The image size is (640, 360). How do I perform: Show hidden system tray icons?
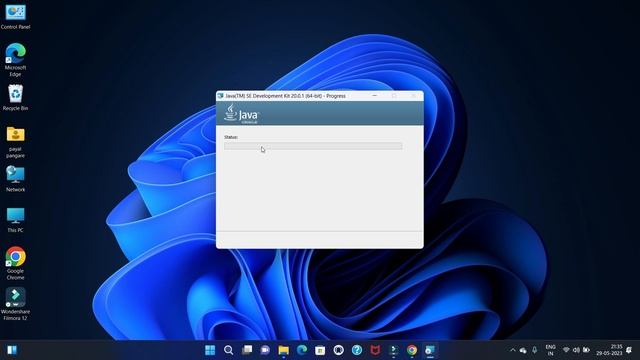click(x=513, y=350)
